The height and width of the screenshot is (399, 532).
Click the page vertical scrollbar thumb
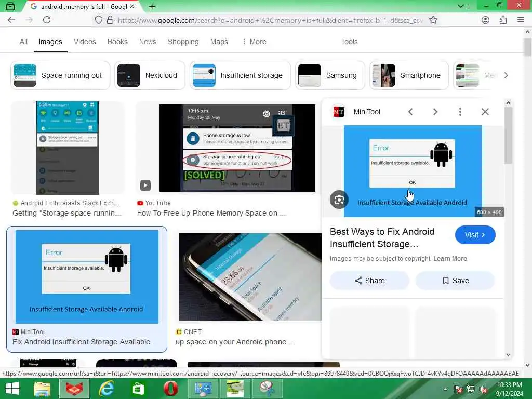click(x=527, y=47)
